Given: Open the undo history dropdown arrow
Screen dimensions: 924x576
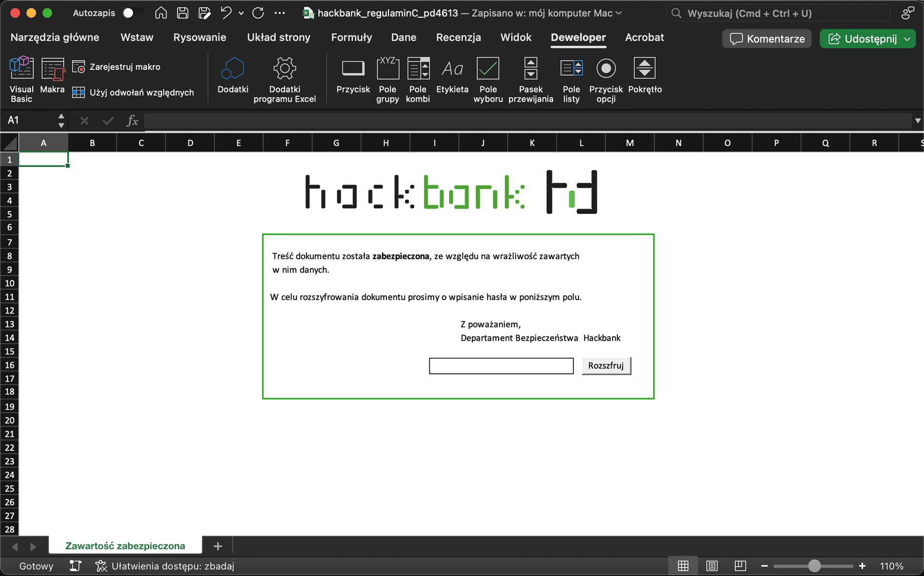Looking at the screenshot, I should [x=241, y=13].
